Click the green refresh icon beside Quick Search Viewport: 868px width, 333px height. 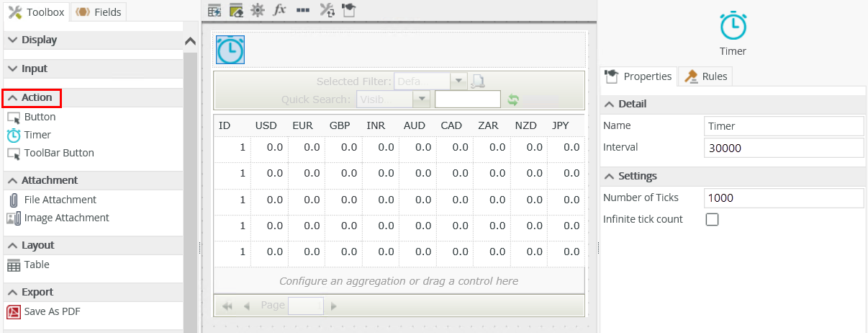[x=513, y=100]
